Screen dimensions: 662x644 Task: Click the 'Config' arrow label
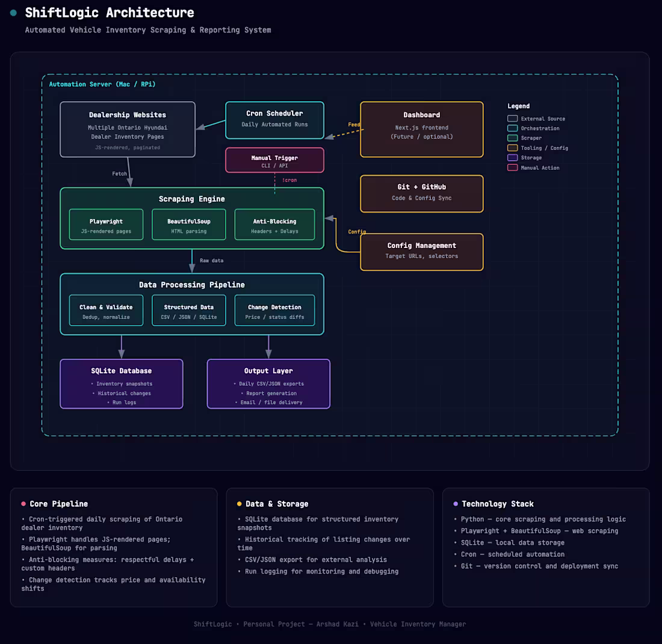point(357,231)
